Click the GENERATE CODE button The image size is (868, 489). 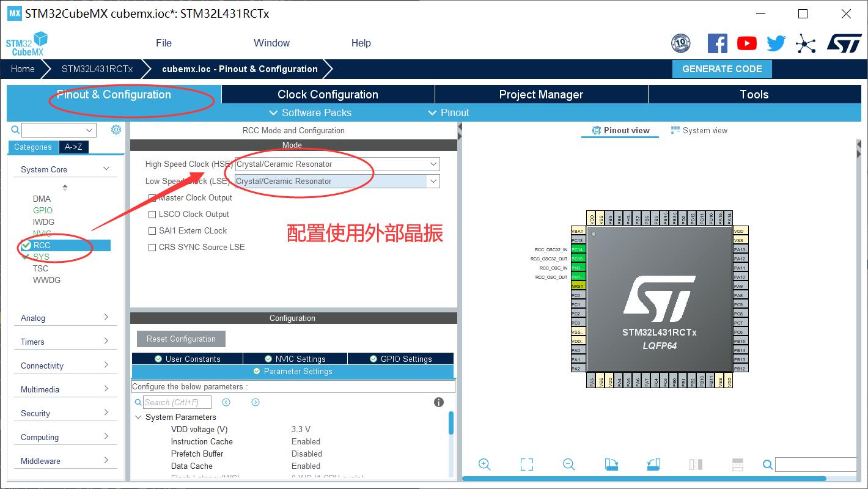coord(722,69)
